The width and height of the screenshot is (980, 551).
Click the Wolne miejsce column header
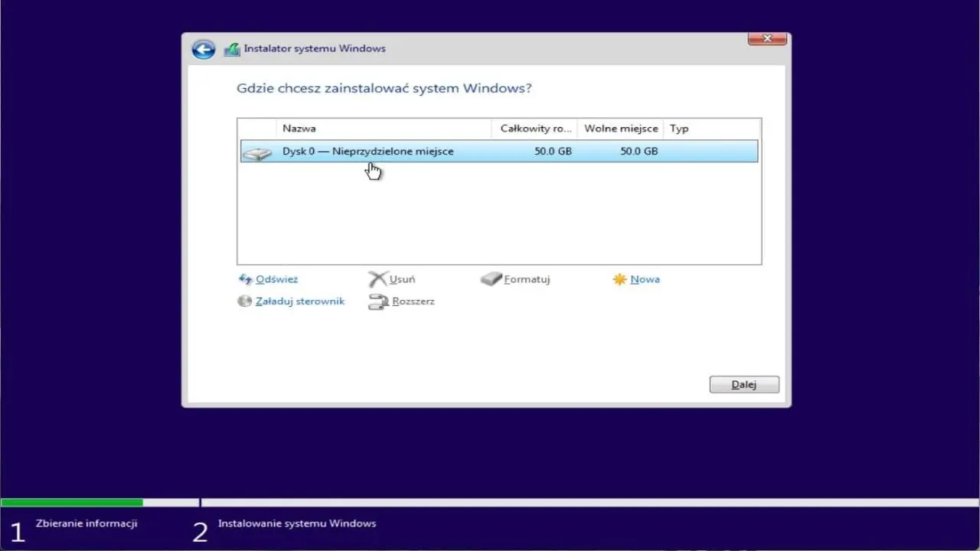point(620,129)
